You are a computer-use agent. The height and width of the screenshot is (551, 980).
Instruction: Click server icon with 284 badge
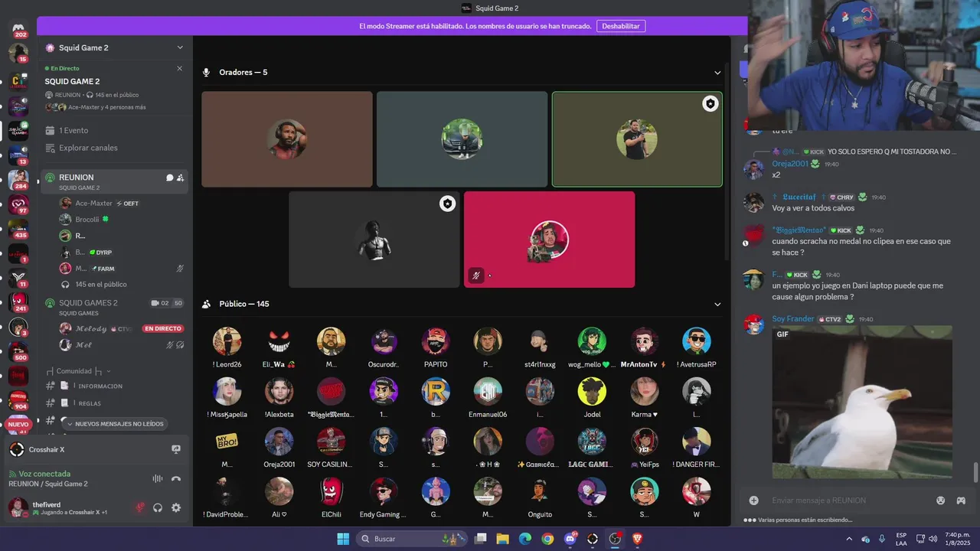[18, 179]
